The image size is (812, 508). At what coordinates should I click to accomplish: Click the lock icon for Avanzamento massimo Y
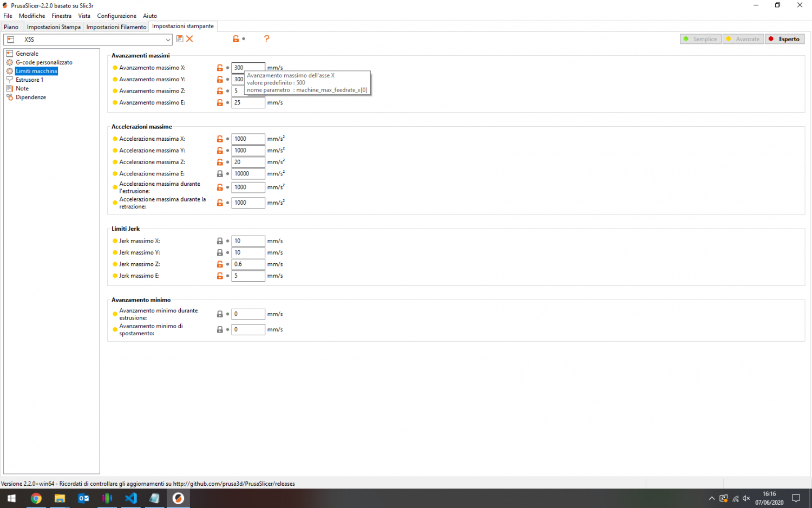point(220,80)
